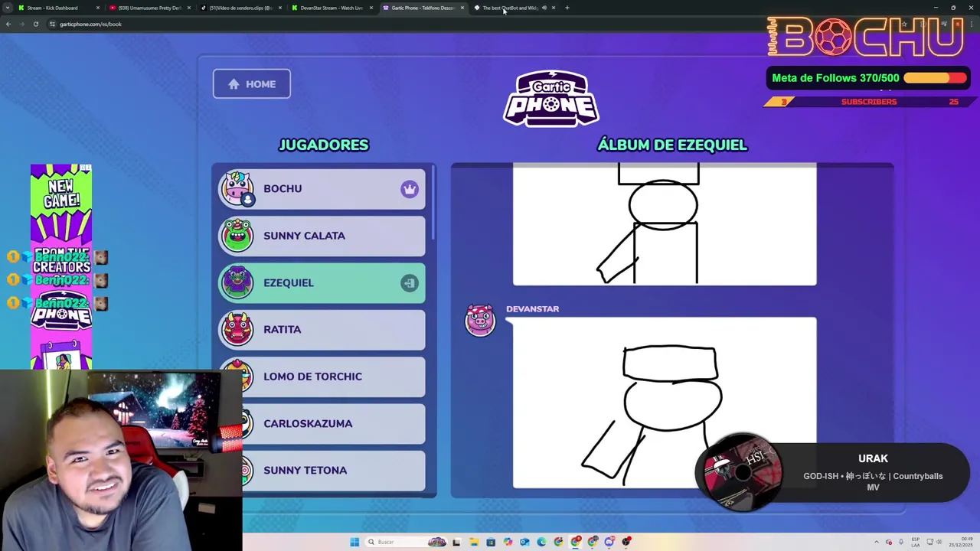Image resolution: width=980 pixels, height=551 pixels.
Task: Open Outlook from taskbar
Action: click(x=524, y=542)
